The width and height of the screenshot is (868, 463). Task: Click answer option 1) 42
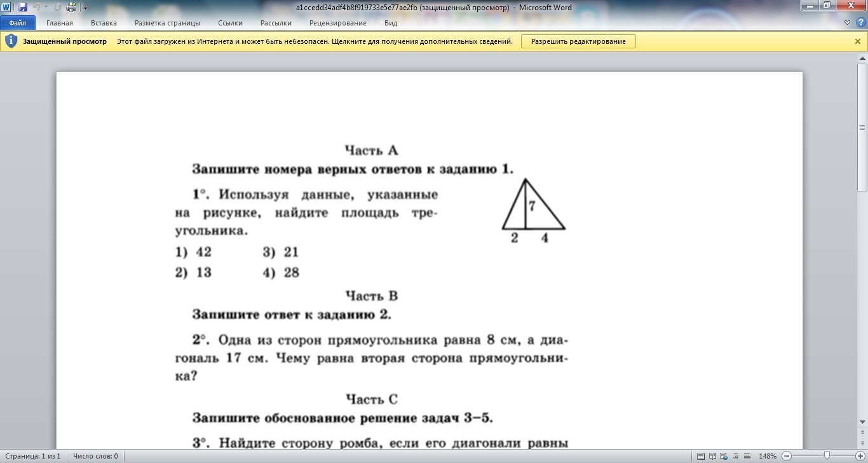point(193,252)
